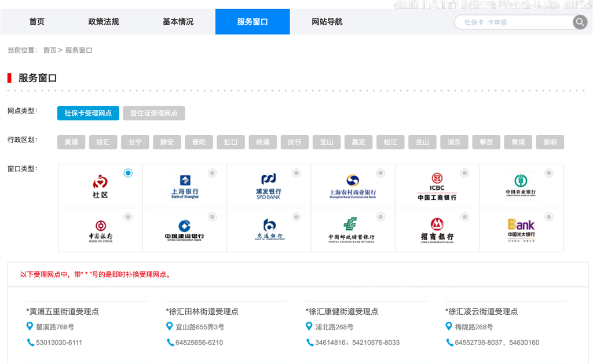Click the location pin beside 瞿溪路768号
The height and width of the screenshot is (364, 593).
[30, 326]
